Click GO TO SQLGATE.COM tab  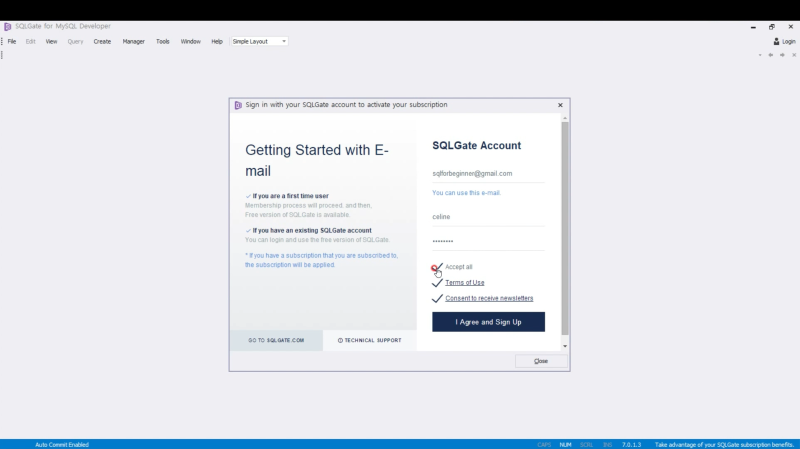point(276,340)
